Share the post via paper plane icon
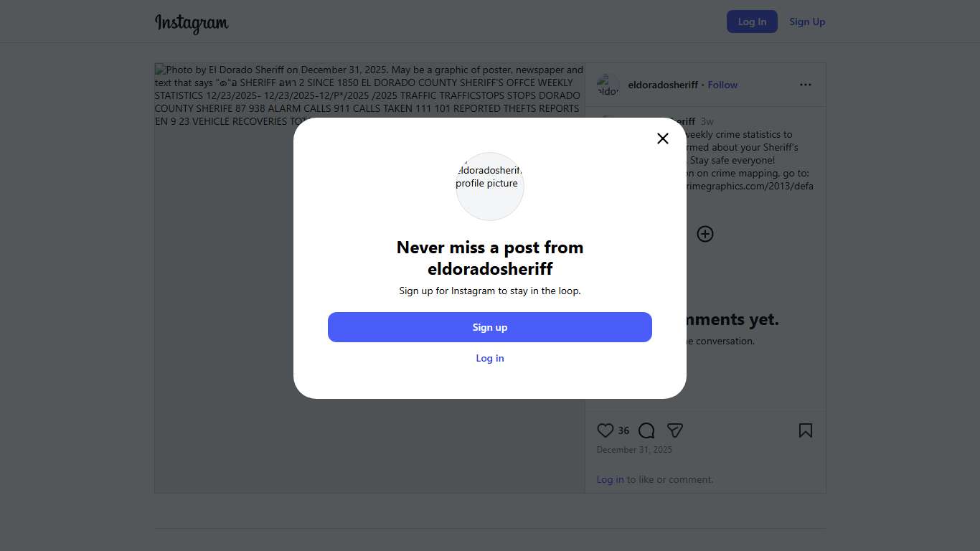 click(674, 430)
